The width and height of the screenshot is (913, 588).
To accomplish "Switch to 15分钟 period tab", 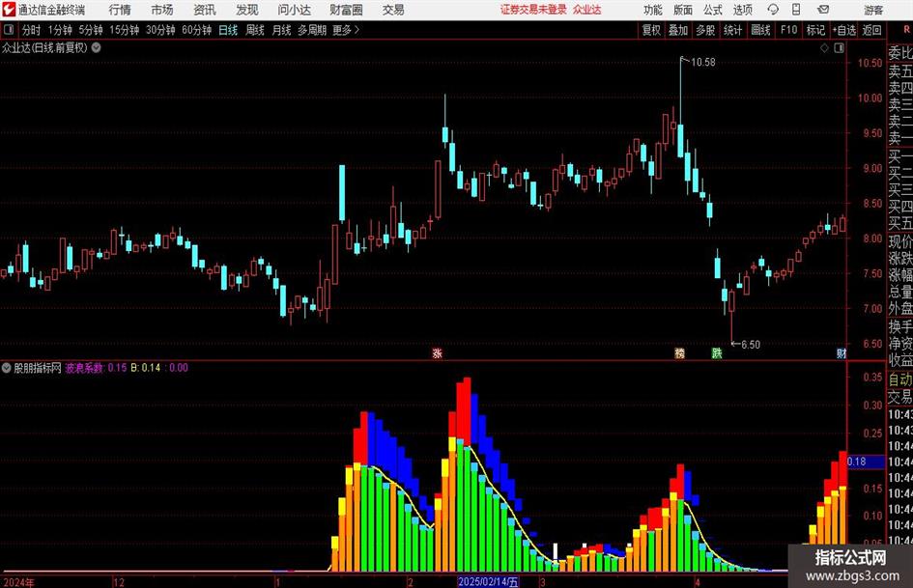I will 124,30.
